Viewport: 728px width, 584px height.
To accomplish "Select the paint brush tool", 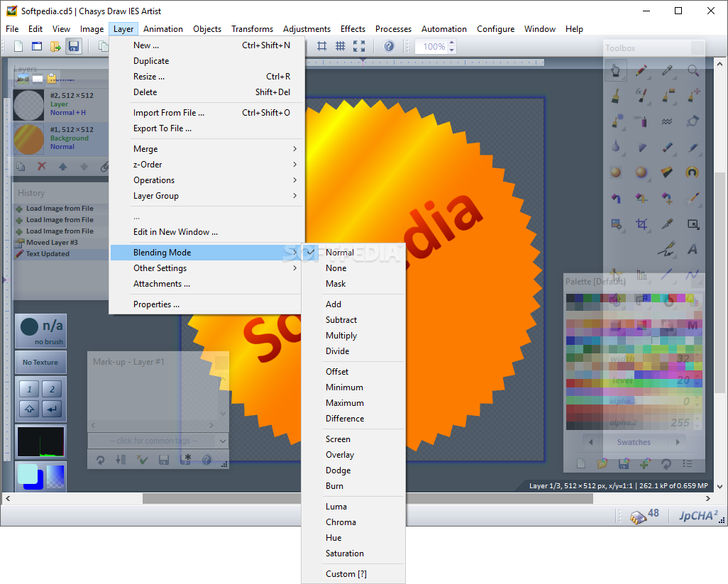I will [x=616, y=96].
